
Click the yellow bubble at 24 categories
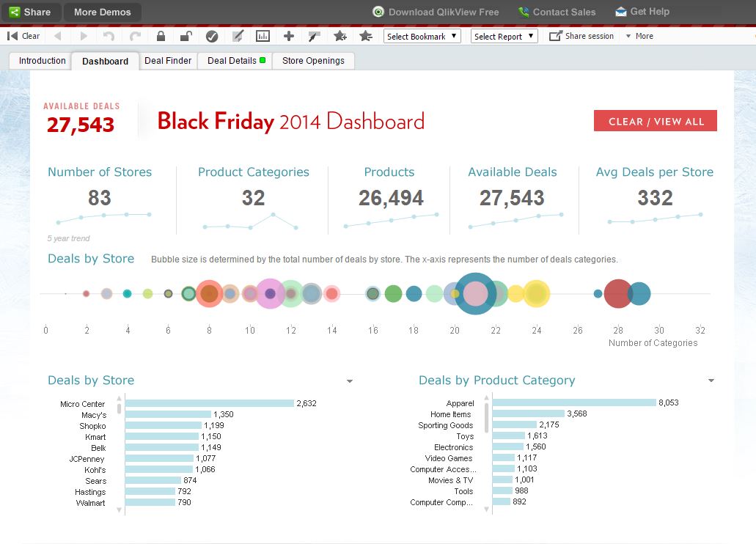click(537, 293)
